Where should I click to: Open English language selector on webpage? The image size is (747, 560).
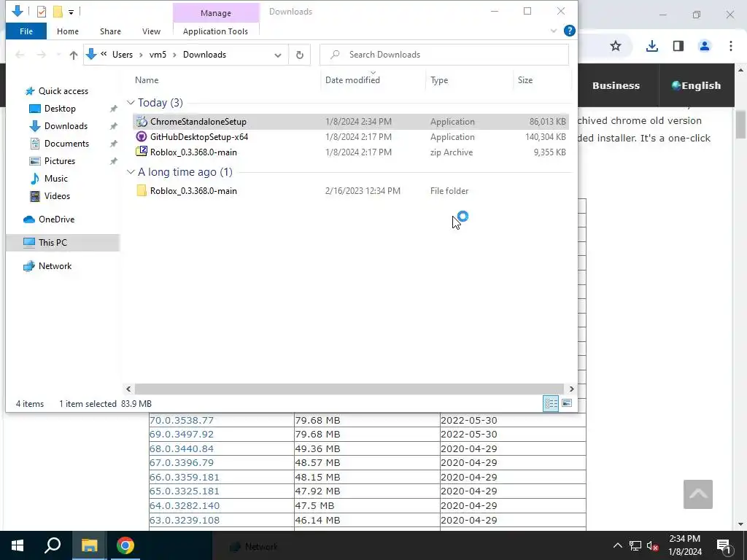coord(697,86)
